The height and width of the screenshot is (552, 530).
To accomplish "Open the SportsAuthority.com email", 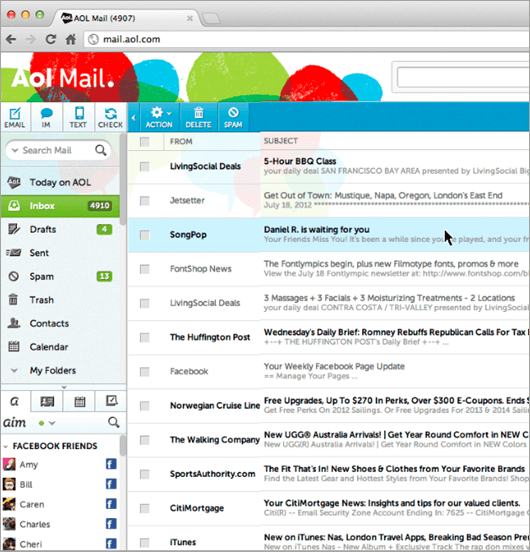I will coord(329,474).
